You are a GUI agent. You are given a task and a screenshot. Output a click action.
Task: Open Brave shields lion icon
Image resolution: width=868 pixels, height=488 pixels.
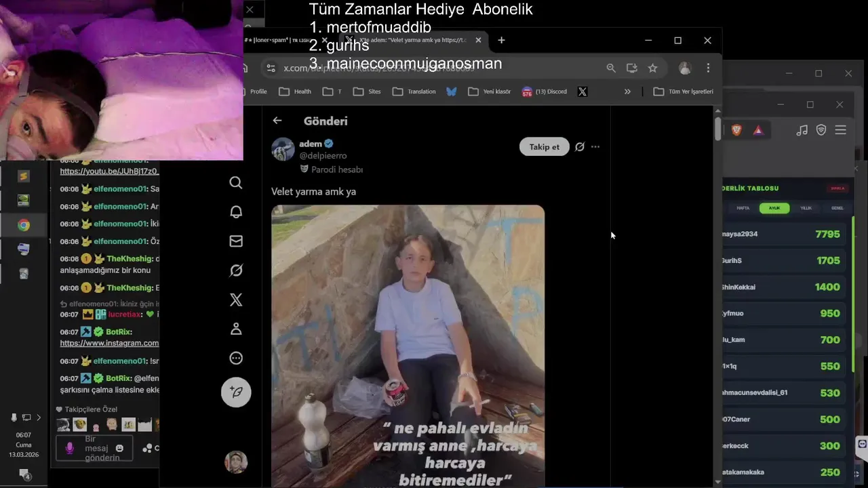click(x=736, y=130)
